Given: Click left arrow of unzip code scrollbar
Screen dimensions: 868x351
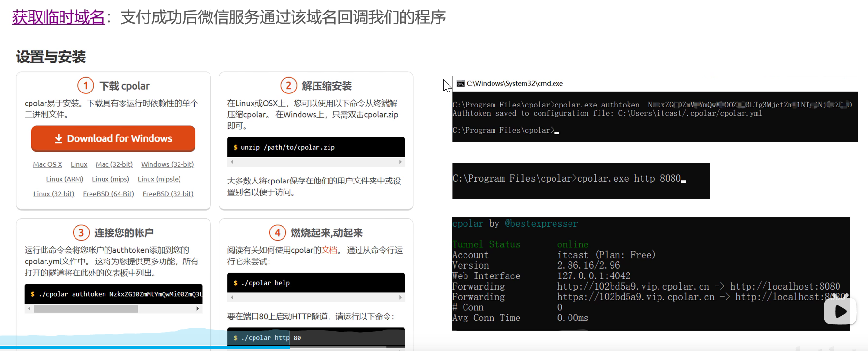Looking at the screenshot, I should pyautogui.click(x=232, y=162).
